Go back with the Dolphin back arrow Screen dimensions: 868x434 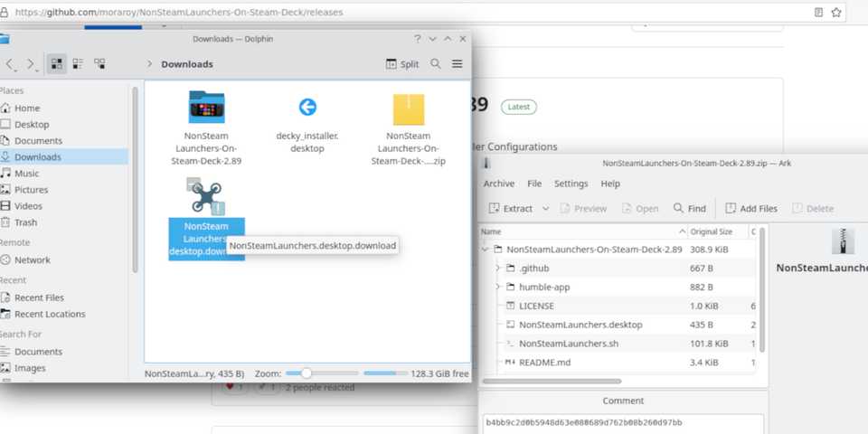pyautogui.click(x=11, y=64)
